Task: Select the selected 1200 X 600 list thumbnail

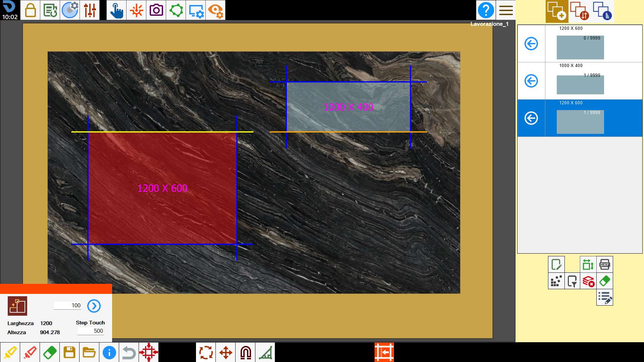Action: pos(580,122)
